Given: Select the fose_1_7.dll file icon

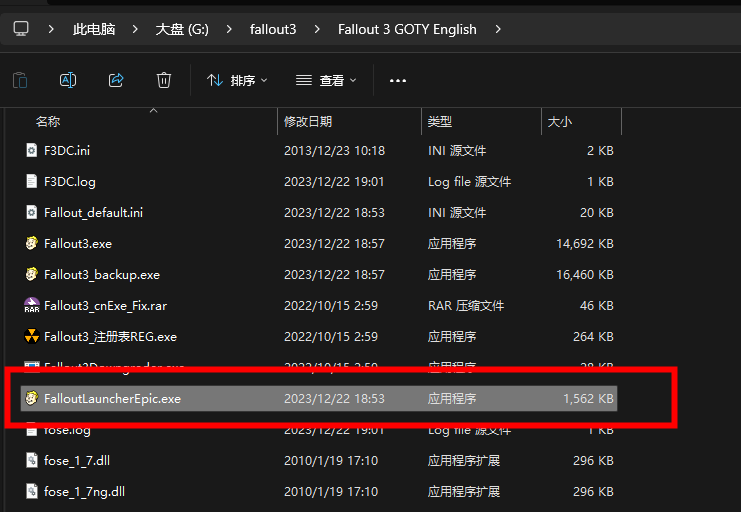Looking at the screenshot, I should 32,460.
